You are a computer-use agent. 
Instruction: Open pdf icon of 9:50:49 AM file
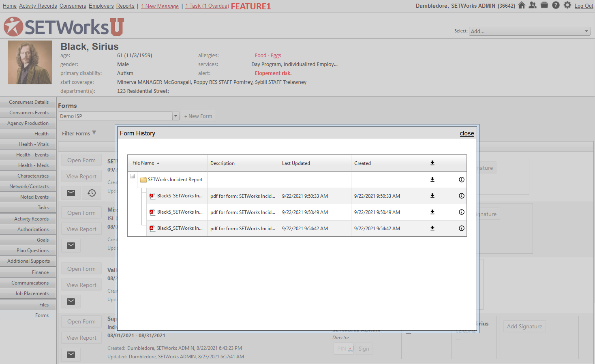click(152, 212)
